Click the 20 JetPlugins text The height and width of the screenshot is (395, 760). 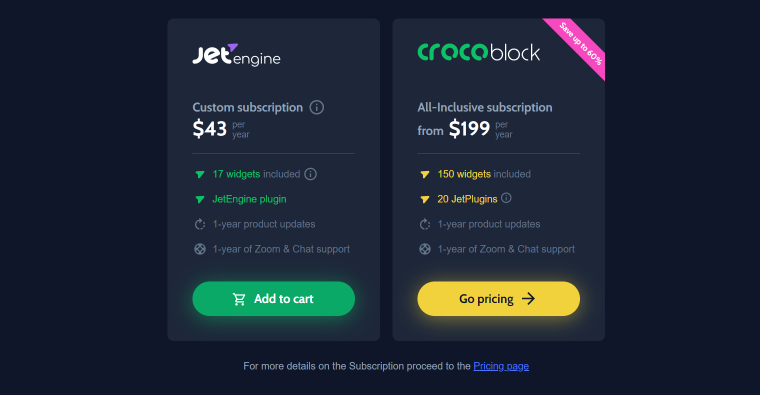(x=467, y=199)
